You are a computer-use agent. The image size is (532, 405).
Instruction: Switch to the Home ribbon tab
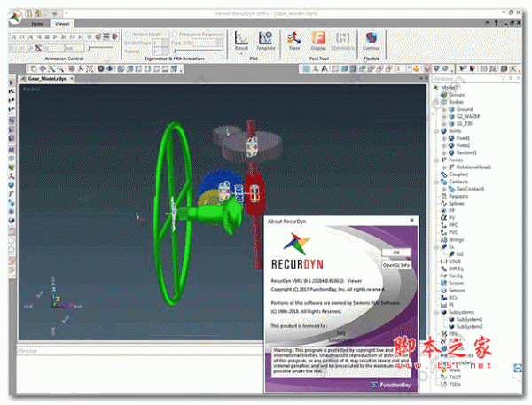(37, 24)
